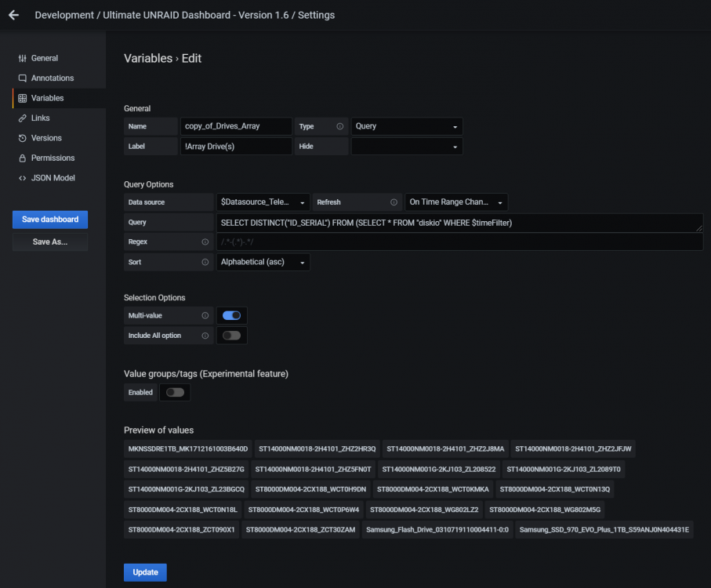Toggle the Multi-value switch off
Image resolution: width=711 pixels, height=588 pixels.
pos(231,315)
